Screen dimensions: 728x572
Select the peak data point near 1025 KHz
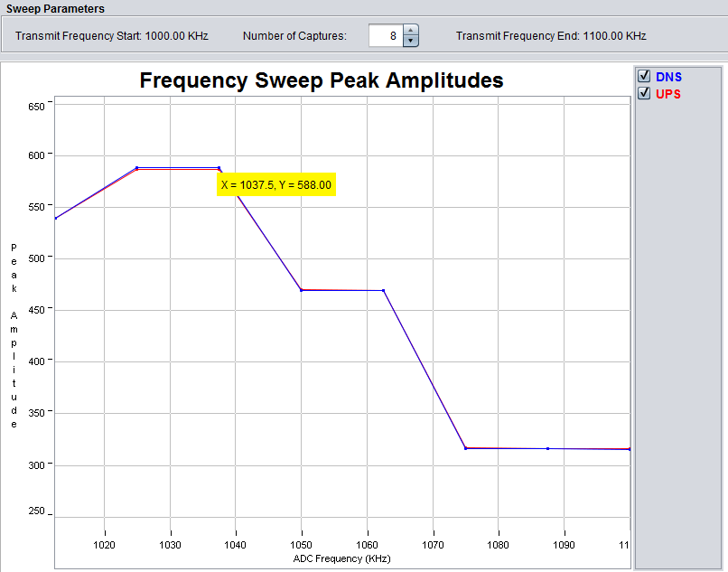[137, 168]
